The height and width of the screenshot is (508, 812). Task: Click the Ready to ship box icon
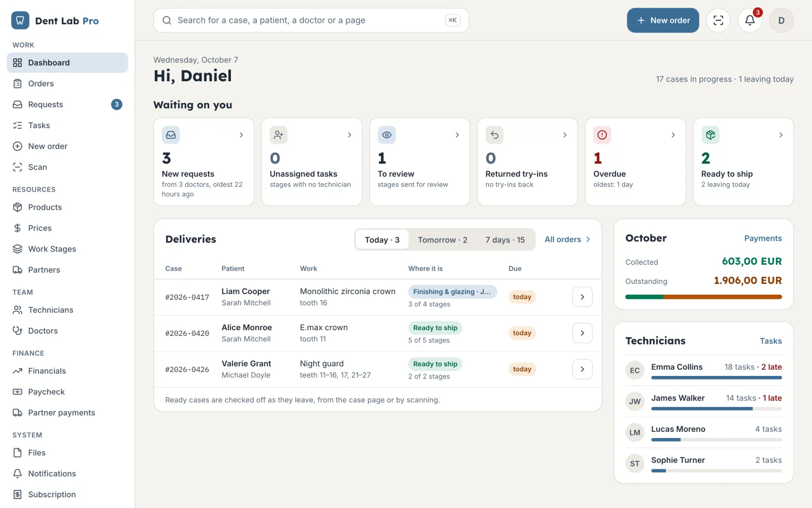[x=710, y=135]
